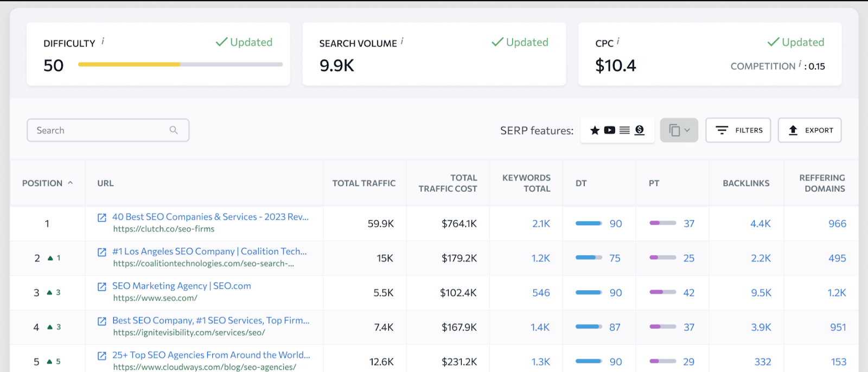
Task: Click the Export button
Action: (x=809, y=130)
